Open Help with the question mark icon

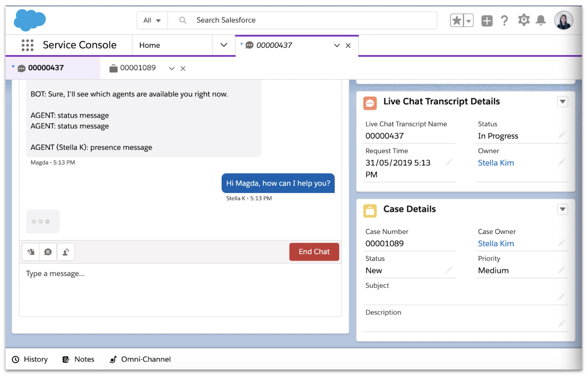[x=505, y=20]
